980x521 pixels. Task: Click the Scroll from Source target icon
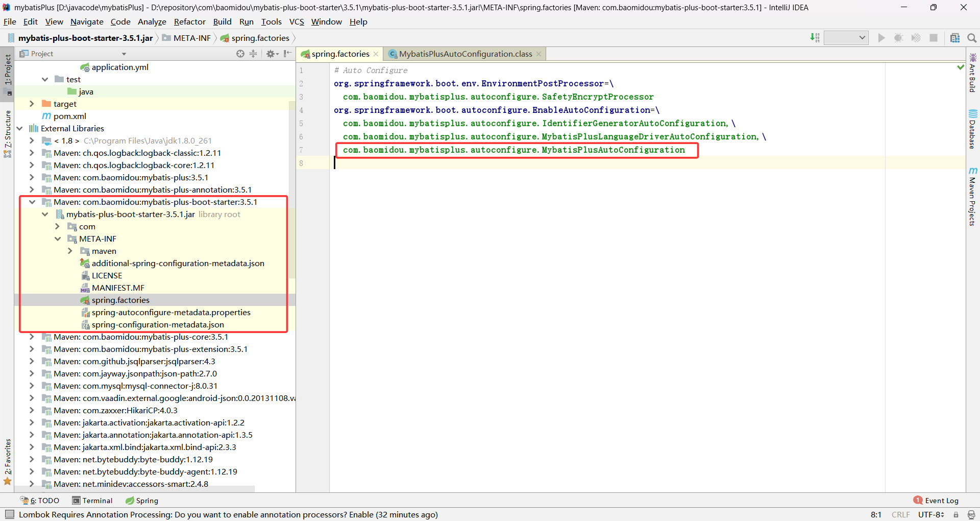[x=240, y=54]
